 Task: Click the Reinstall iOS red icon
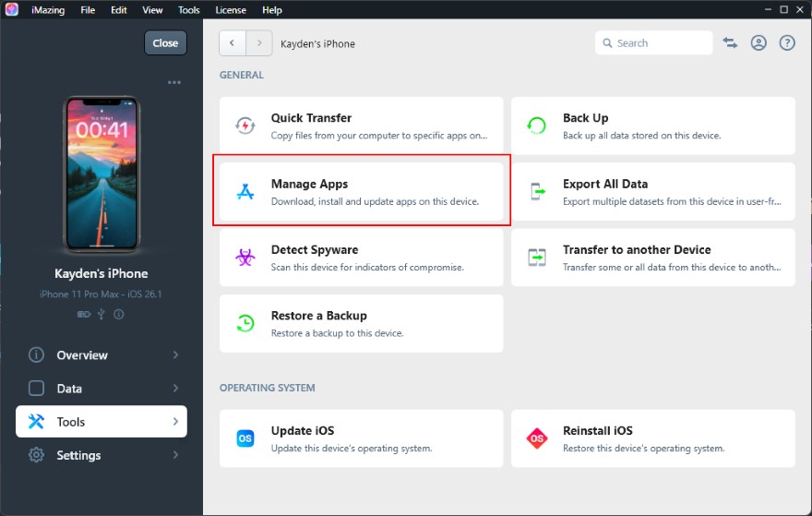click(x=537, y=438)
